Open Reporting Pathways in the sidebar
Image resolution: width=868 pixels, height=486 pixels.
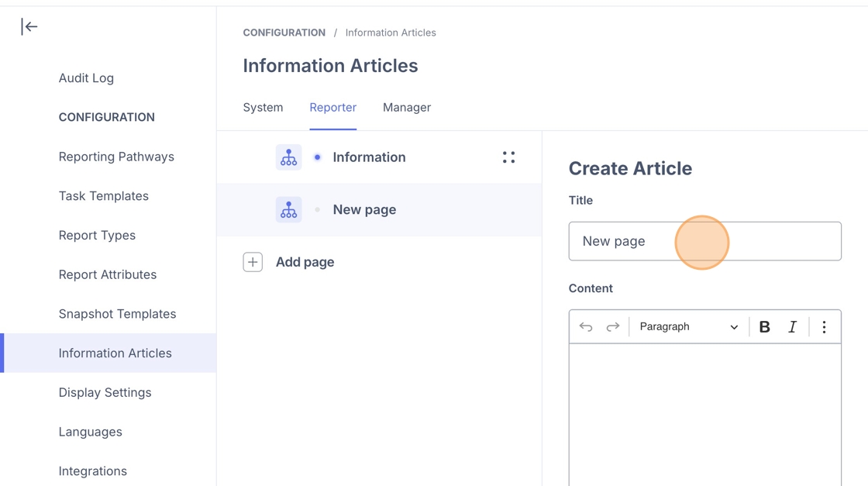pyautogui.click(x=116, y=157)
